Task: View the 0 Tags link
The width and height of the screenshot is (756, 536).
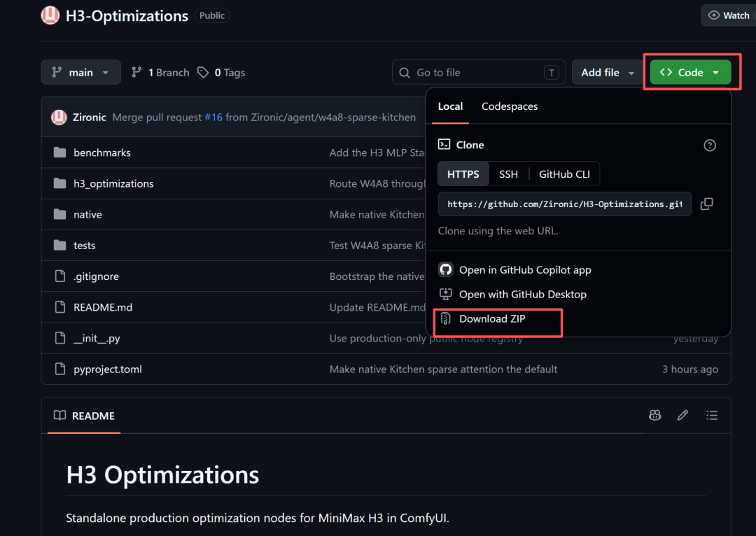Action: [x=221, y=72]
